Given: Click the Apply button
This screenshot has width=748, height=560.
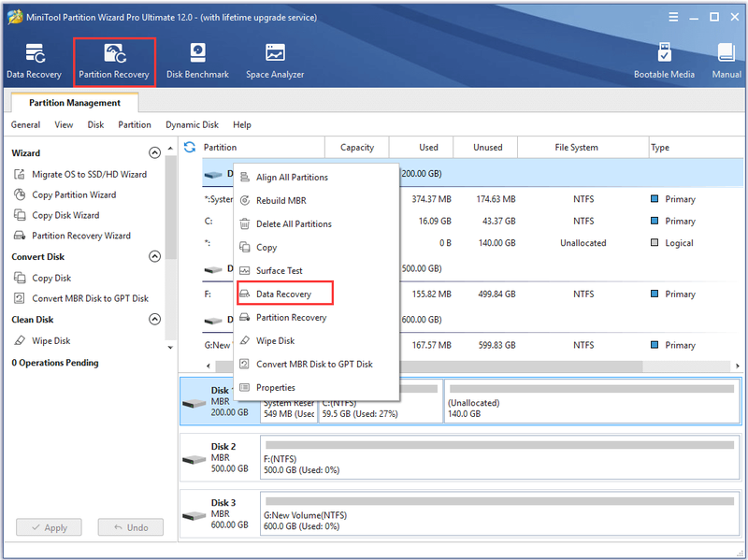Looking at the screenshot, I should (x=50, y=527).
